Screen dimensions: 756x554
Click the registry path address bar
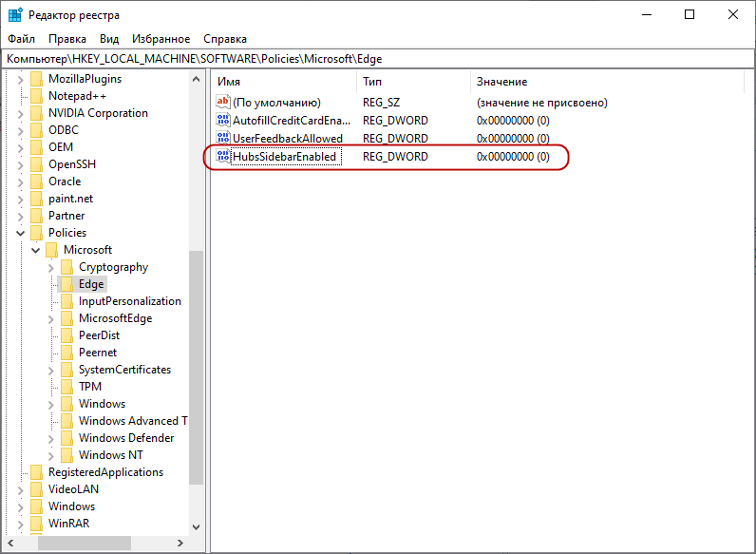pos(378,59)
